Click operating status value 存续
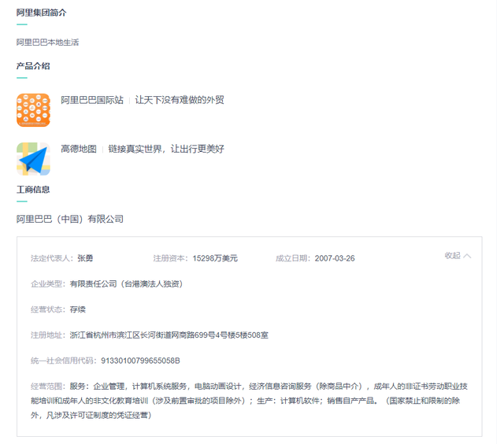Image resolution: width=504 pixels, height=444 pixels. [78, 309]
